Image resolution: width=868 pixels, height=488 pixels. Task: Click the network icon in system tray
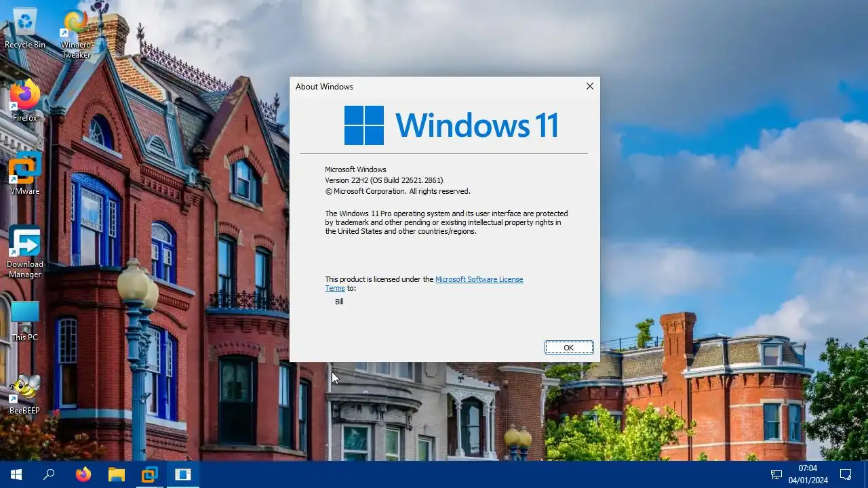tap(776, 474)
